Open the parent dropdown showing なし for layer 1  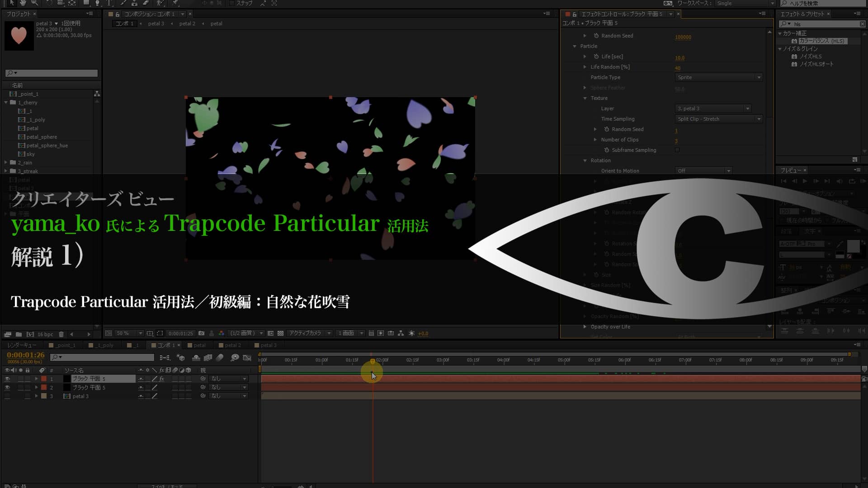[x=228, y=379]
